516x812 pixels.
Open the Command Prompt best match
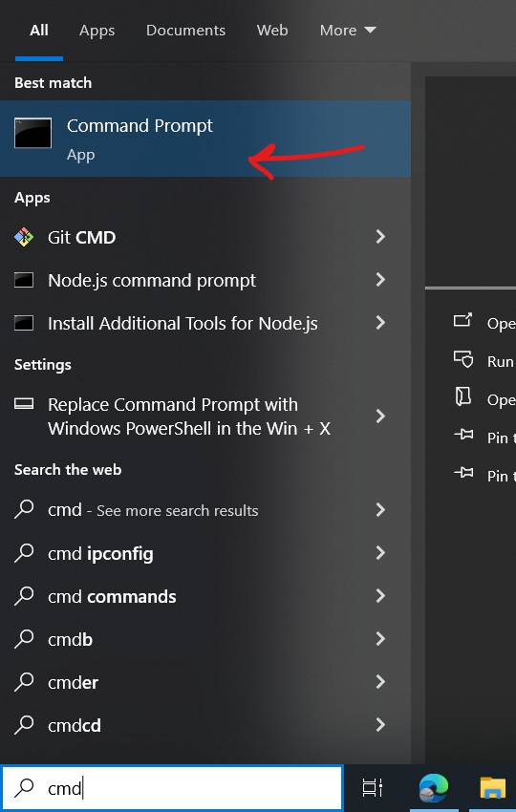click(x=205, y=139)
